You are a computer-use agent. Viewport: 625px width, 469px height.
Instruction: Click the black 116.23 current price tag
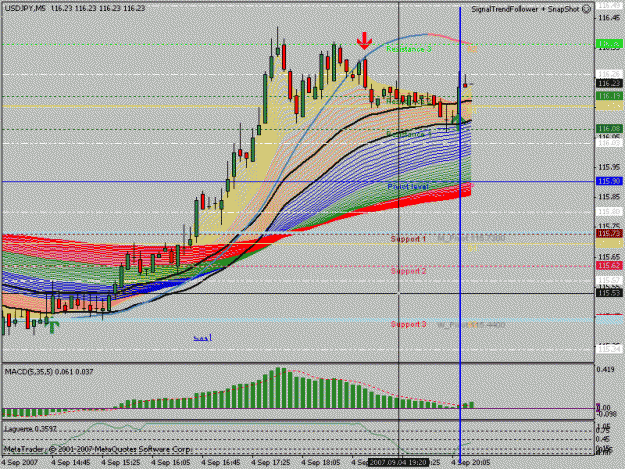(x=609, y=83)
